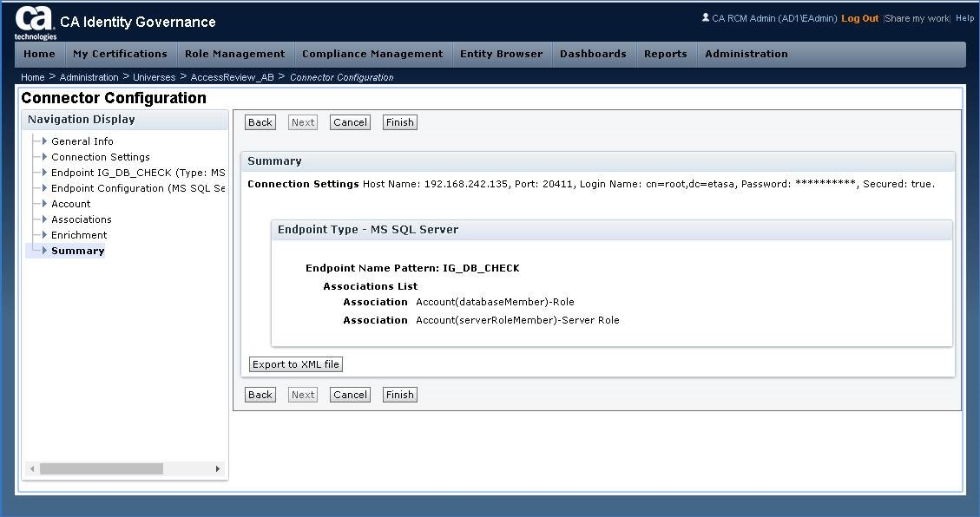Viewport: 980px width, 517px height.
Task: Click the bottom Back button
Action: coord(260,395)
